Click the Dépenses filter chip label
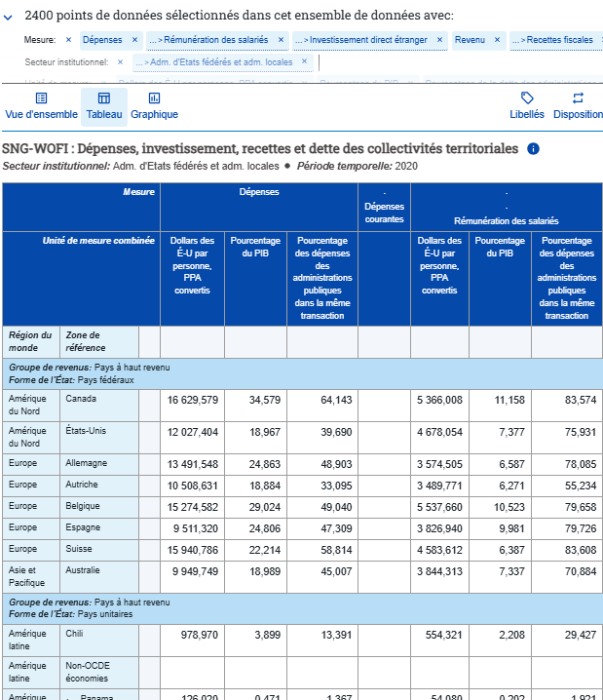Image resolution: width=603 pixels, height=700 pixels. point(102,40)
